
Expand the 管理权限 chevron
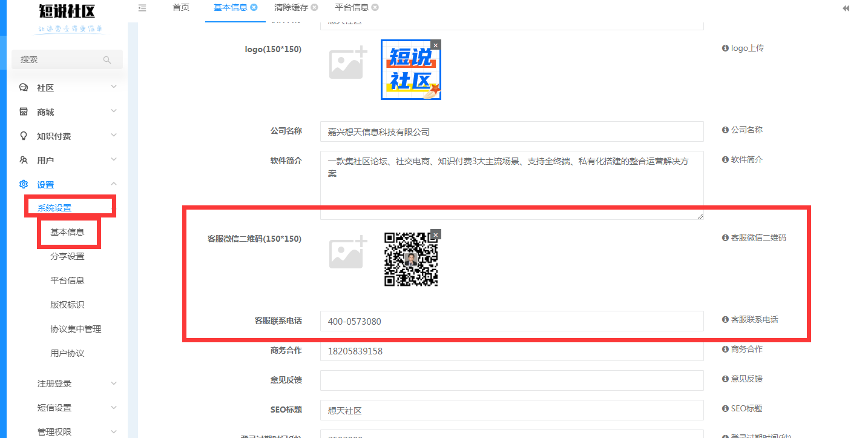[114, 432]
